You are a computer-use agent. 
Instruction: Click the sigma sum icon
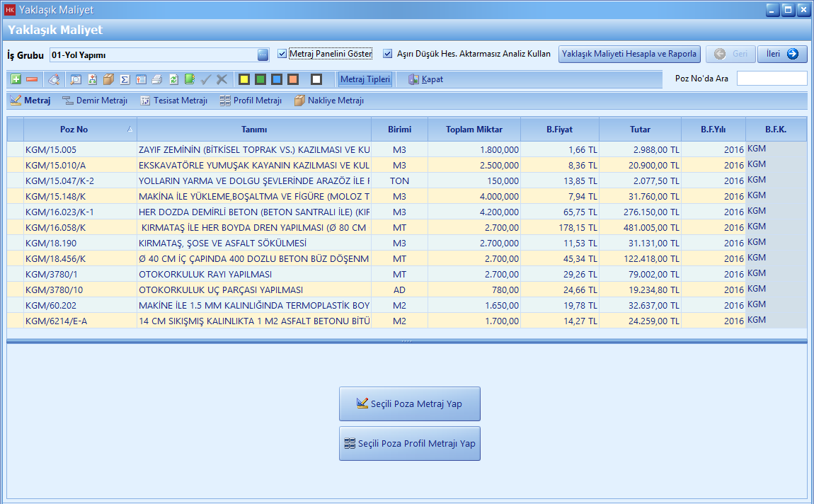click(125, 79)
